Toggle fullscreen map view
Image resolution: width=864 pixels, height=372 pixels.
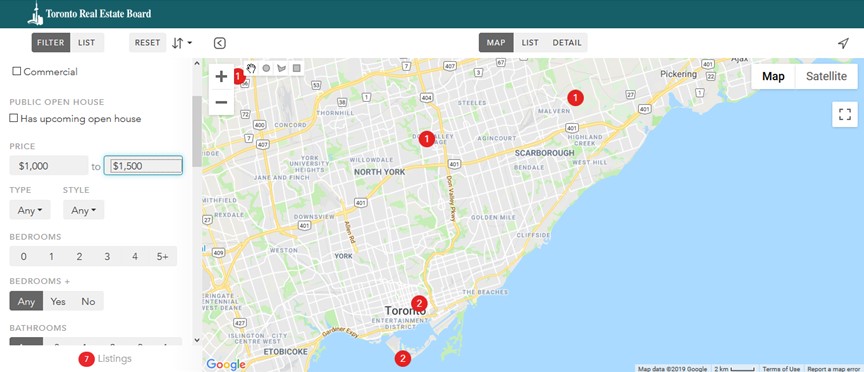coord(845,115)
